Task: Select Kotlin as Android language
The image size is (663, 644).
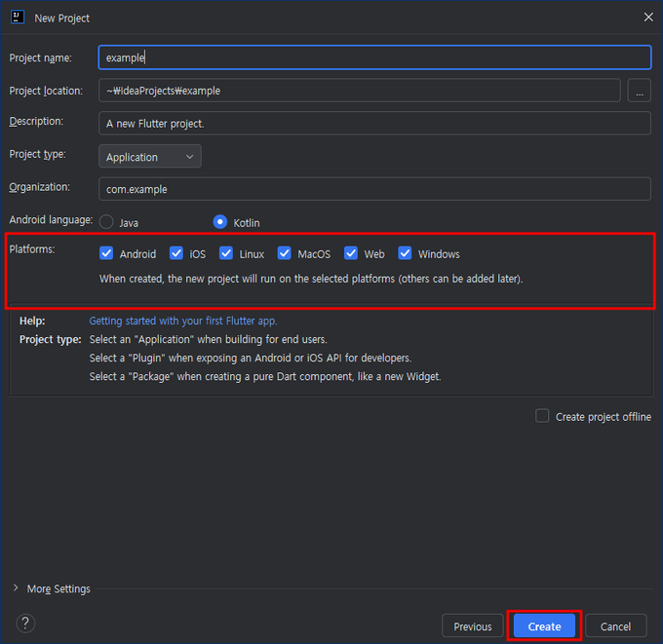Action: point(220,222)
